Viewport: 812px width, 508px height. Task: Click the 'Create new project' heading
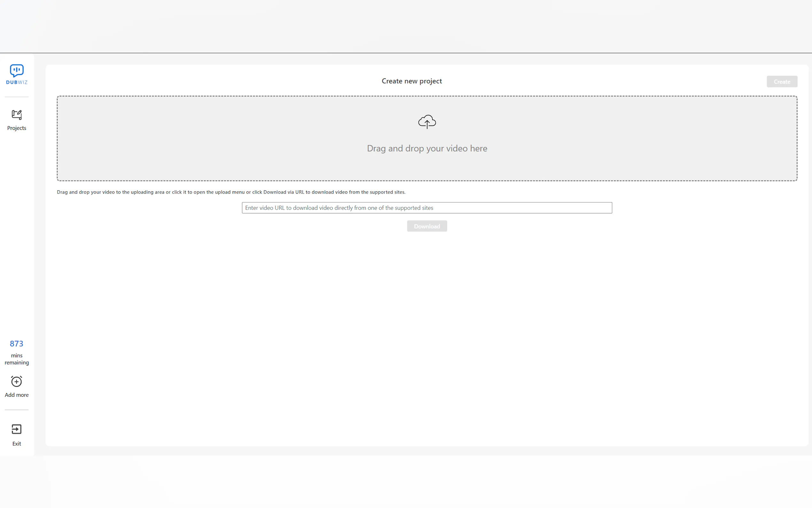click(411, 81)
